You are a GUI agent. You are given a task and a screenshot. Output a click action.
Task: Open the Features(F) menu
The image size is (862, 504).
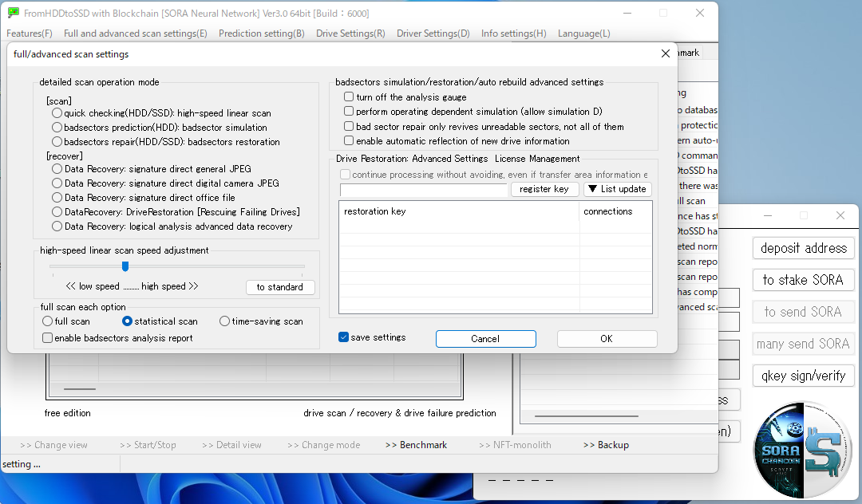click(30, 33)
